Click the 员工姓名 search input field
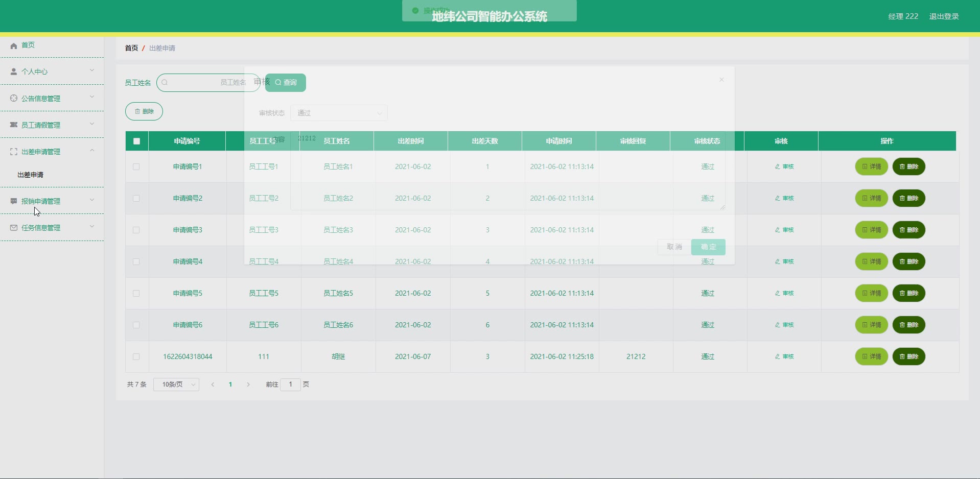The height and width of the screenshot is (479, 980). point(208,82)
